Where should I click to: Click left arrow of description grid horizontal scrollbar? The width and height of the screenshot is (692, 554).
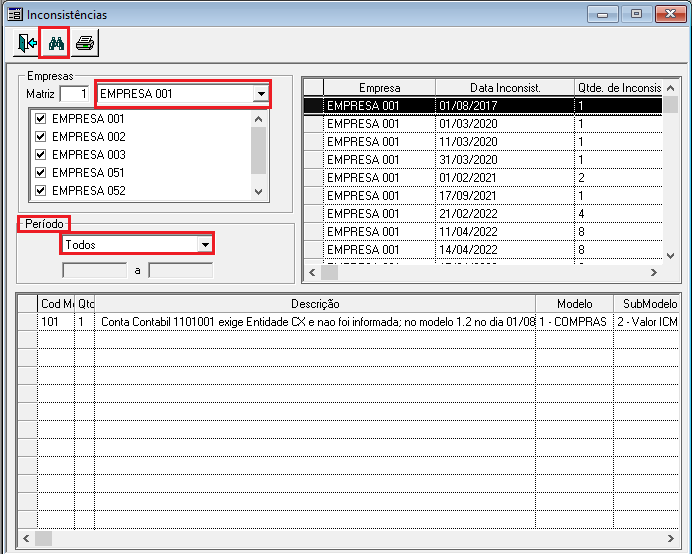coord(26,538)
